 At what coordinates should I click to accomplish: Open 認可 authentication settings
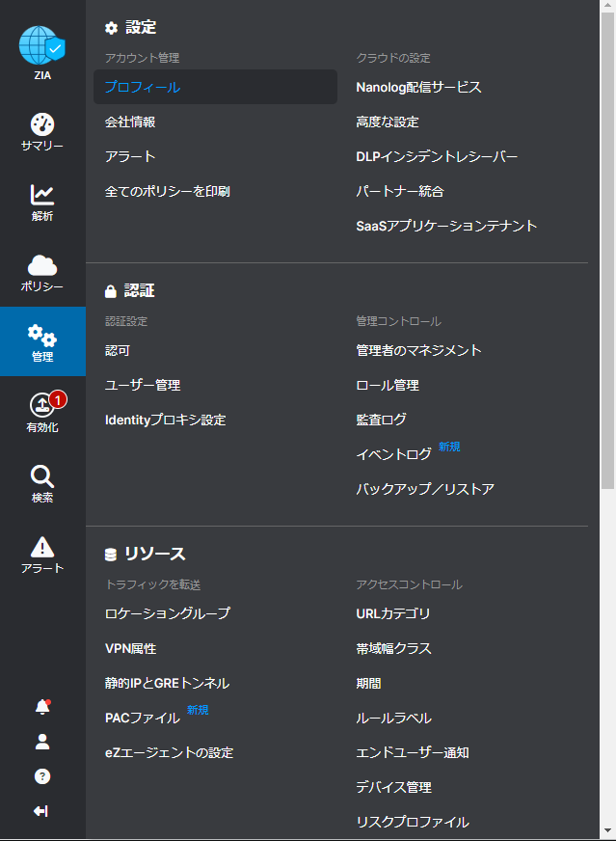click(x=118, y=351)
